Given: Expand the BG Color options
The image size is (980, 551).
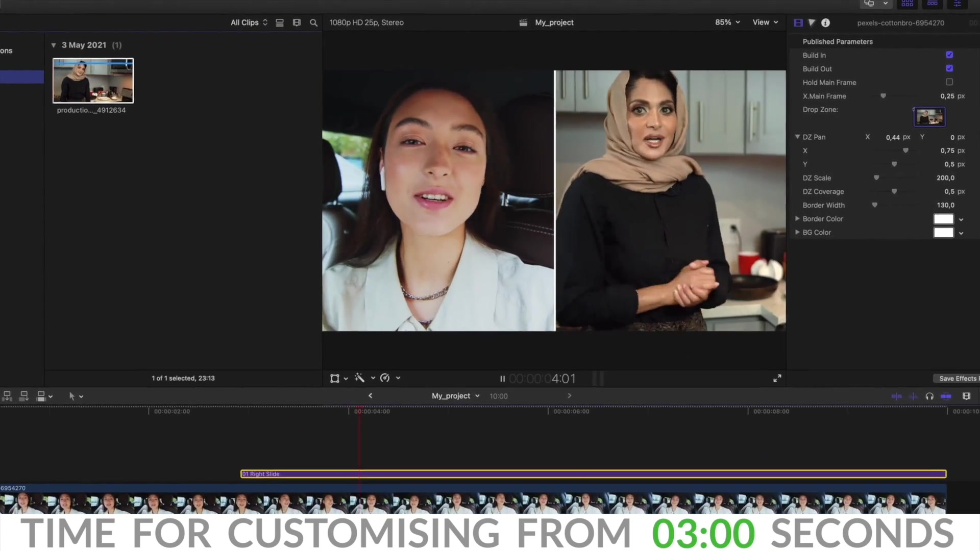Looking at the screenshot, I should (x=797, y=232).
